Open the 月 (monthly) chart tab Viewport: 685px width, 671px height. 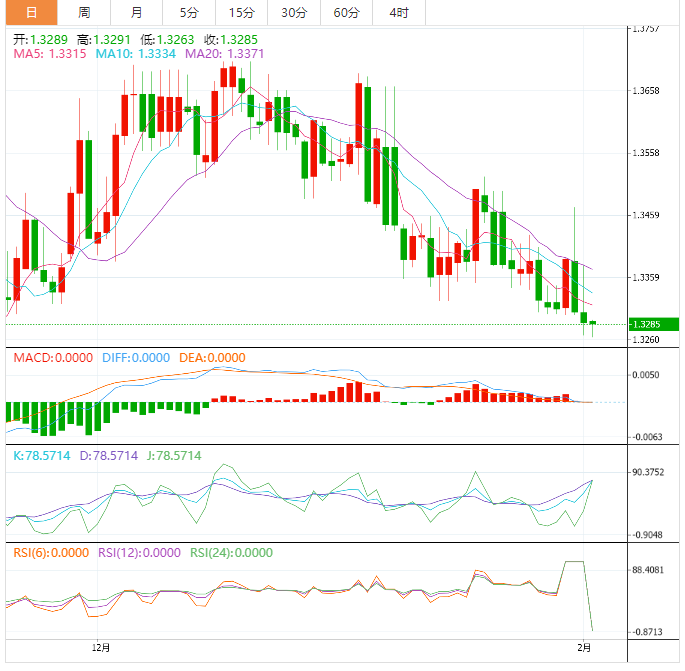tap(136, 13)
